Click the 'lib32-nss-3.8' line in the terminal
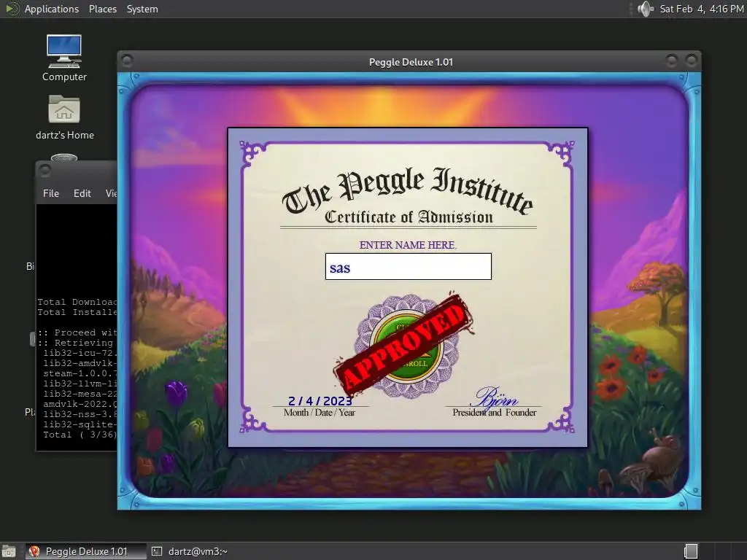This screenshot has height=560, width=747. tap(80, 414)
